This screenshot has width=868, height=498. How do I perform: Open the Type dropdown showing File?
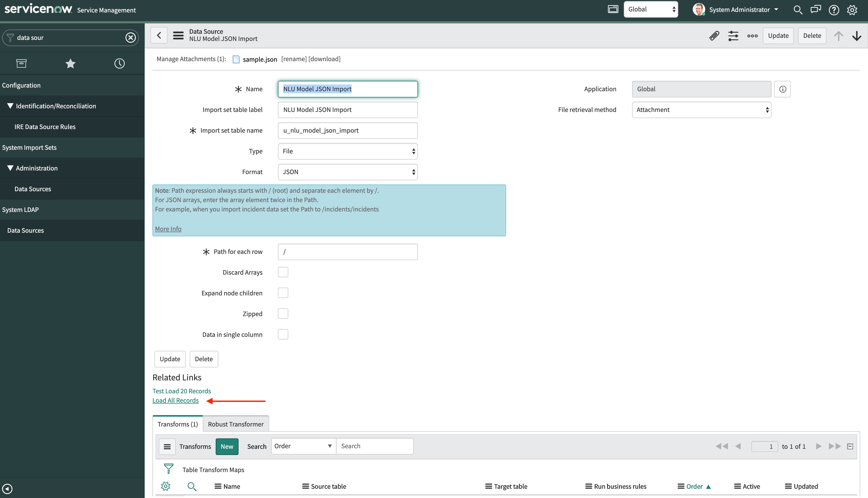tap(348, 151)
